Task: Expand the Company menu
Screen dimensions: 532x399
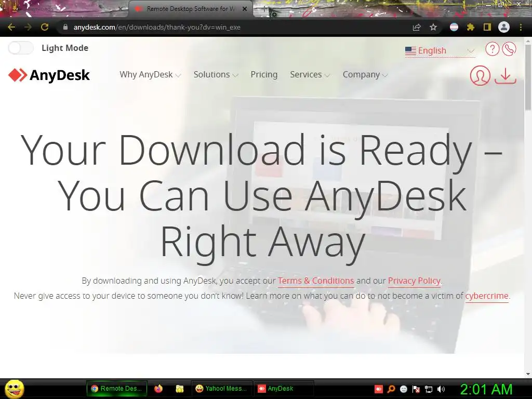Action: click(365, 75)
